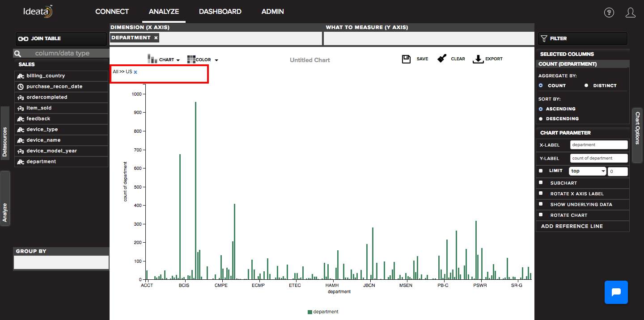This screenshot has height=320, width=644.
Task: Enable ROTATE X AXIS LABEL checkbox
Action: click(541, 193)
